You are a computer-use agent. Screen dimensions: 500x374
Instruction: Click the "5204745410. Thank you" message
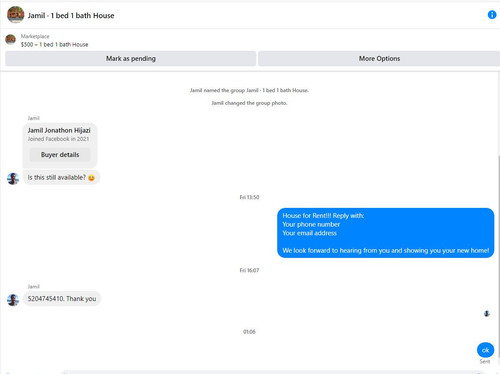coord(62,299)
